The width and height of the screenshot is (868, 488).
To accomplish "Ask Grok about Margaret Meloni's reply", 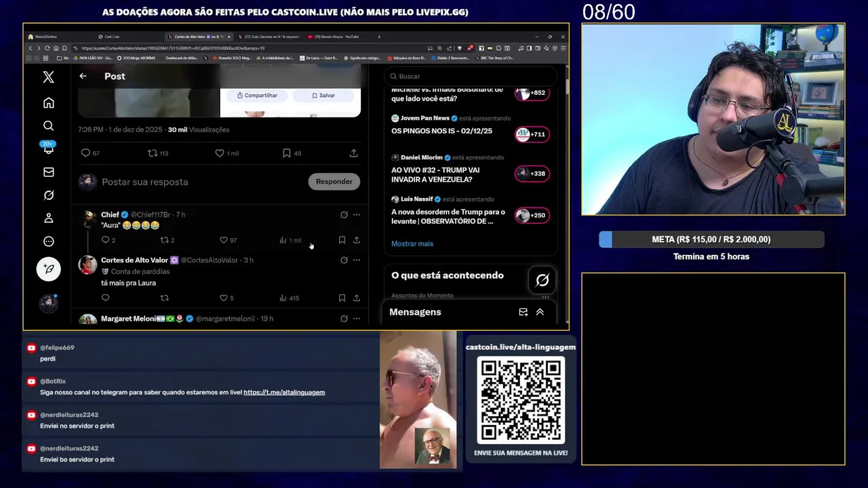I will pos(344,319).
